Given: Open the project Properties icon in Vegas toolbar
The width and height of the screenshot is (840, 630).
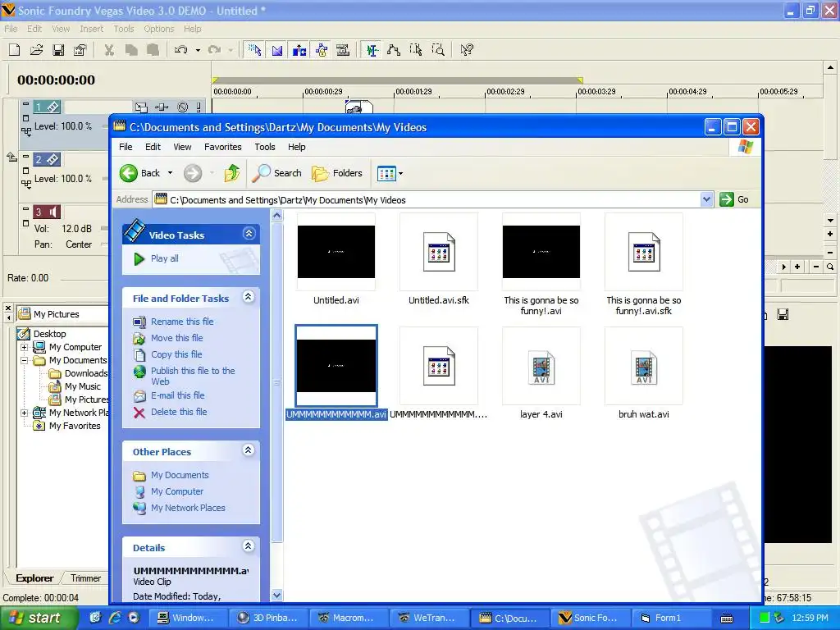Looking at the screenshot, I should pos(80,50).
